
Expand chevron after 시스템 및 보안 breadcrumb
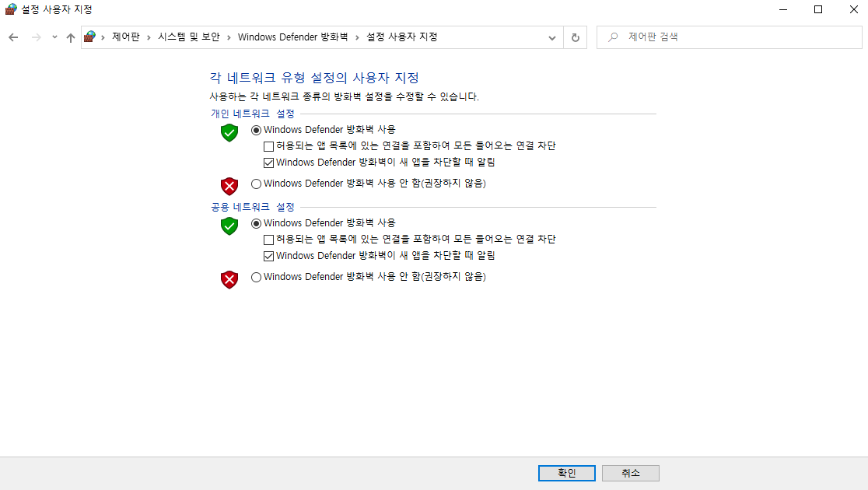[229, 37]
